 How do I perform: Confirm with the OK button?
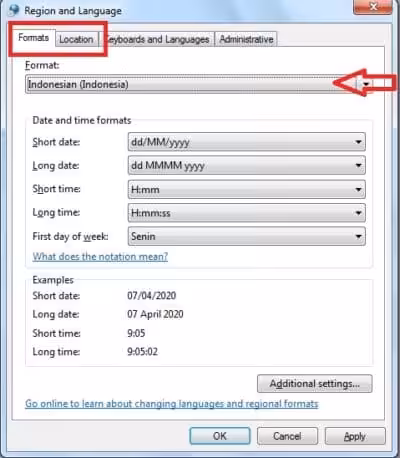pyautogui.click(x=220, y=436)
